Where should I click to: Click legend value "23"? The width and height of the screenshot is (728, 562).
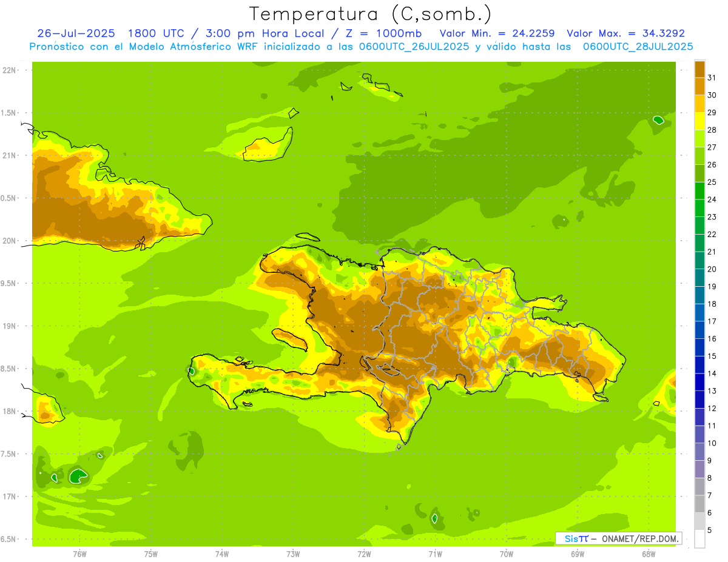[712, 216]
